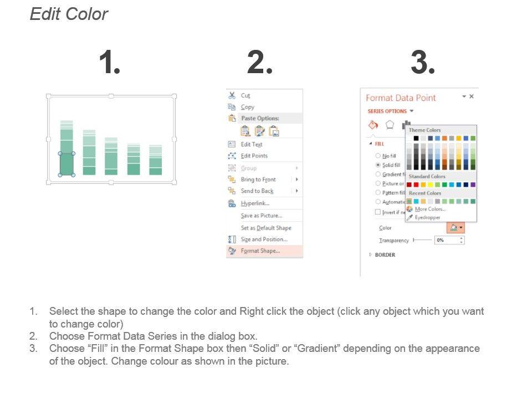Select the Solid fill radio button
Viewport: 532px width, 399px height.
point(378,165)
